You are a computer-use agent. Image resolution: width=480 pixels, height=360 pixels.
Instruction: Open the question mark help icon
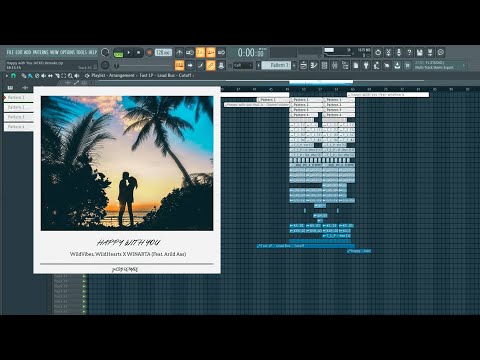[x=409, y=52]
